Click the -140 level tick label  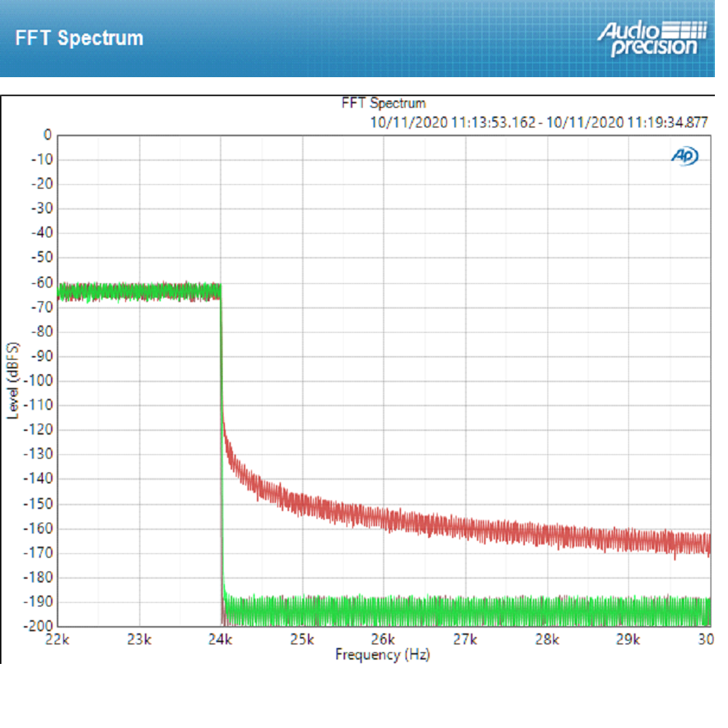39,479
